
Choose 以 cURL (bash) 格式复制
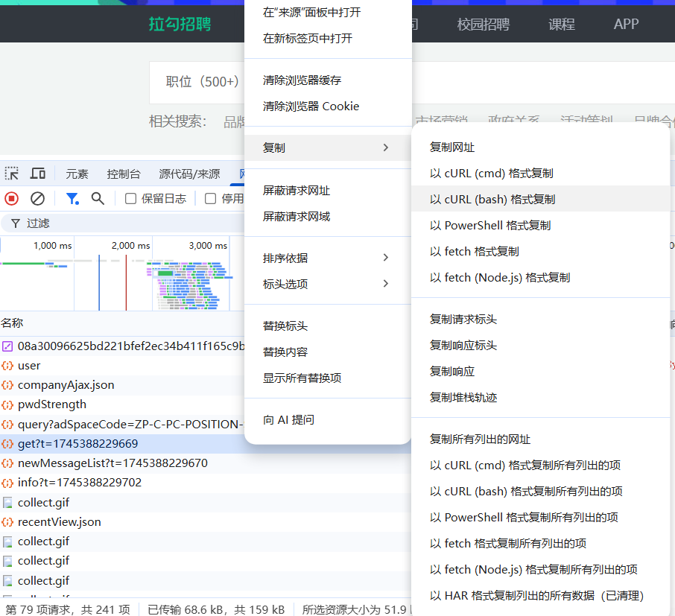[492, 199]
